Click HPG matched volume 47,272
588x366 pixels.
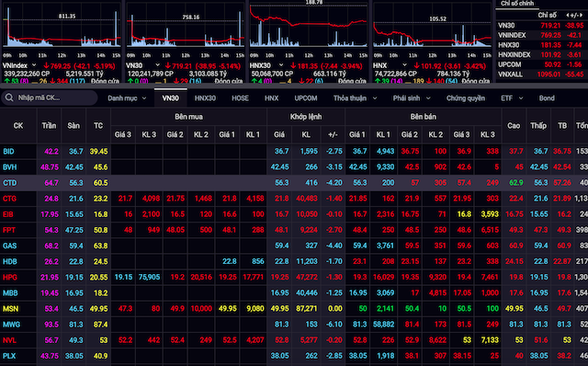307,278
